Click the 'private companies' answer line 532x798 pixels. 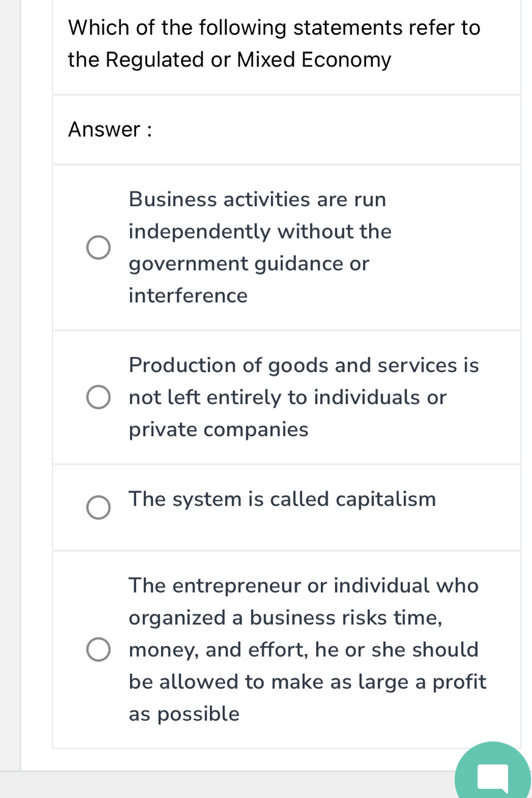pyautogui.click(x=218, y=430)
